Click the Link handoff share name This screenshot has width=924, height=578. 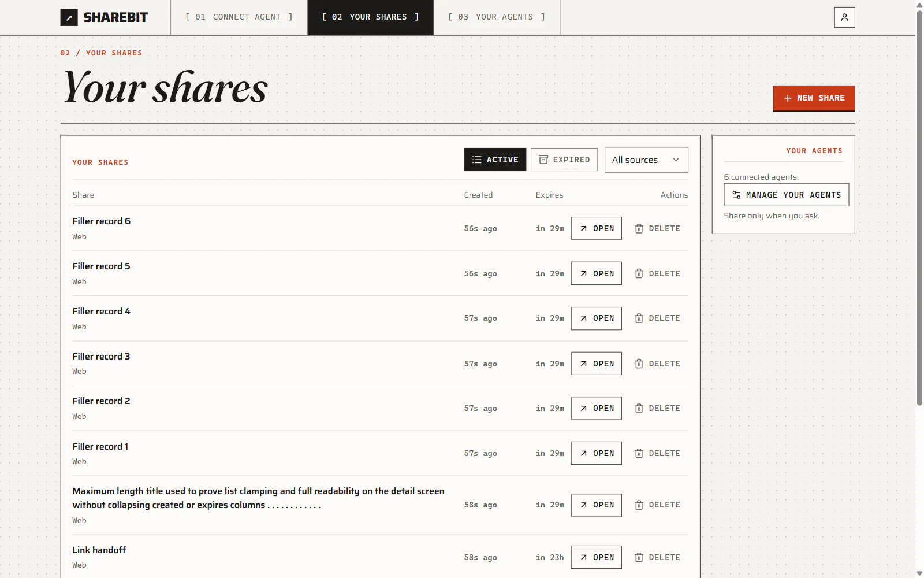[99, 550]
